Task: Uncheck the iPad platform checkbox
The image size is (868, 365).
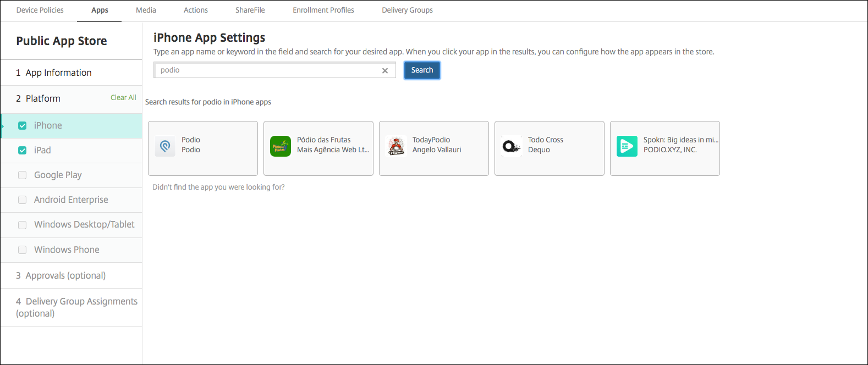Action: pos(23,150)
